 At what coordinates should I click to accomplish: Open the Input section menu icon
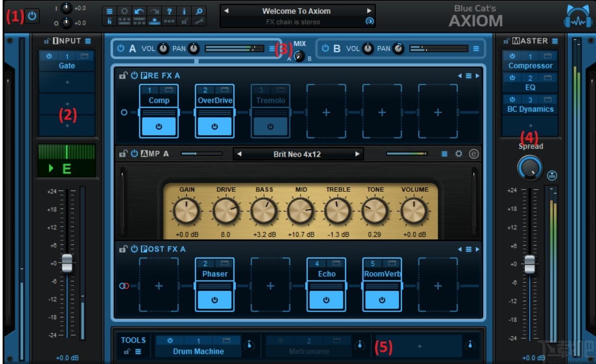88,41
